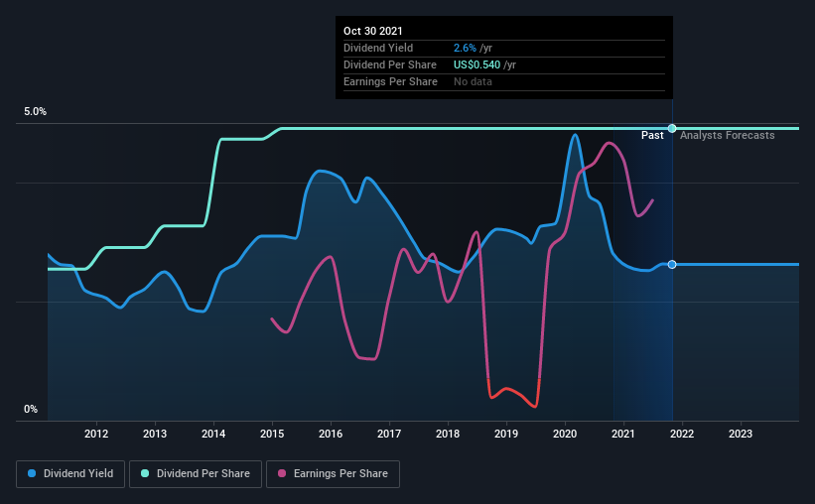Click the 2012 x-axis year label

click(x=96, y=434)
